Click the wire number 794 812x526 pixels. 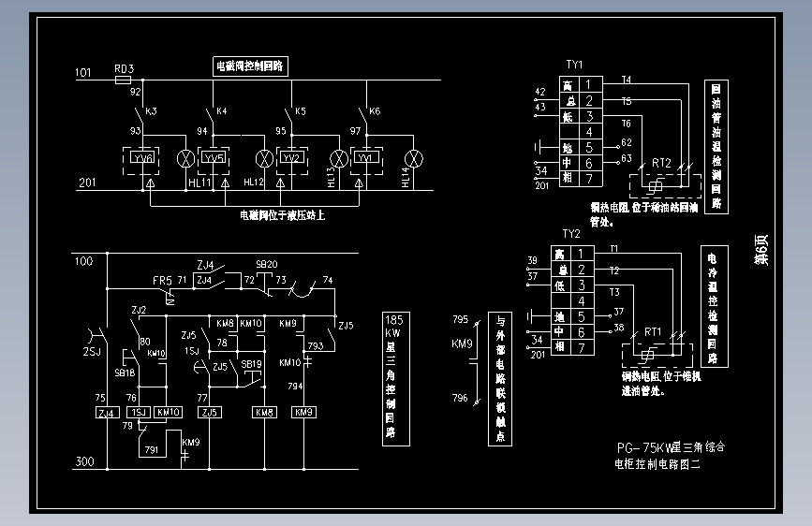[x=295, y=387]
